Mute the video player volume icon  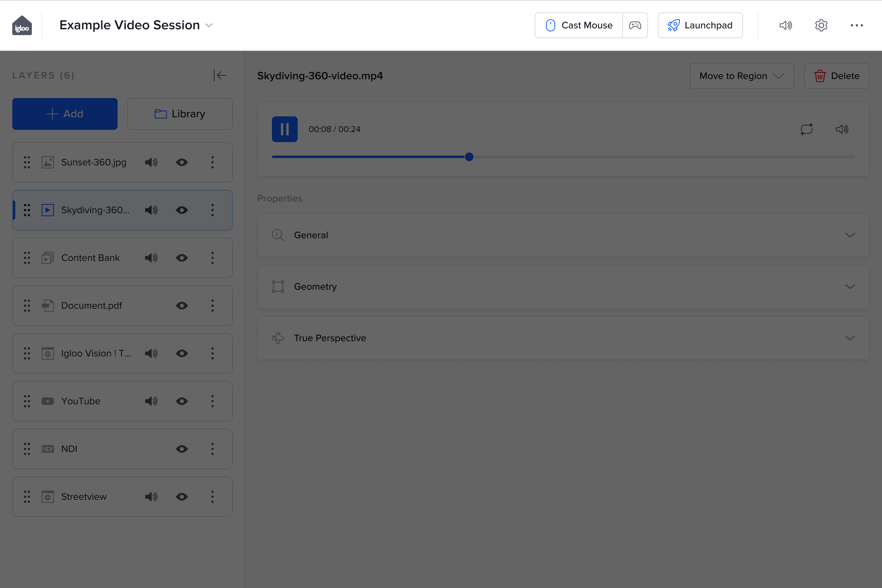point(842,129)
